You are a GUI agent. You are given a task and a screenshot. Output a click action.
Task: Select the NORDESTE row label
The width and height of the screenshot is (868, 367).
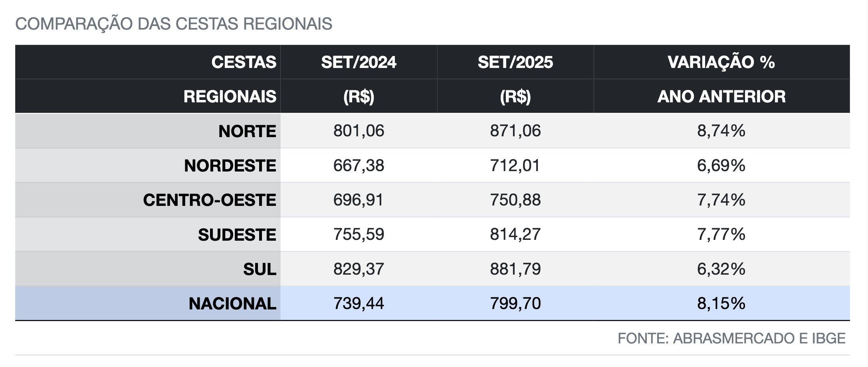(x=230, y=166)
